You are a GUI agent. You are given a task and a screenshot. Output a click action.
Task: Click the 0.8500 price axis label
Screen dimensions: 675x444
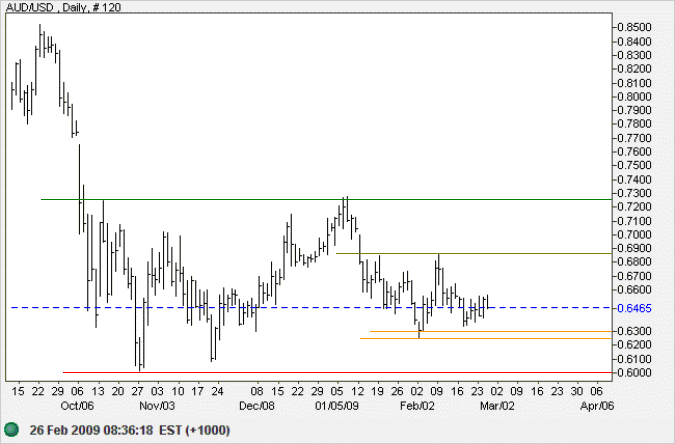[634, 27]
